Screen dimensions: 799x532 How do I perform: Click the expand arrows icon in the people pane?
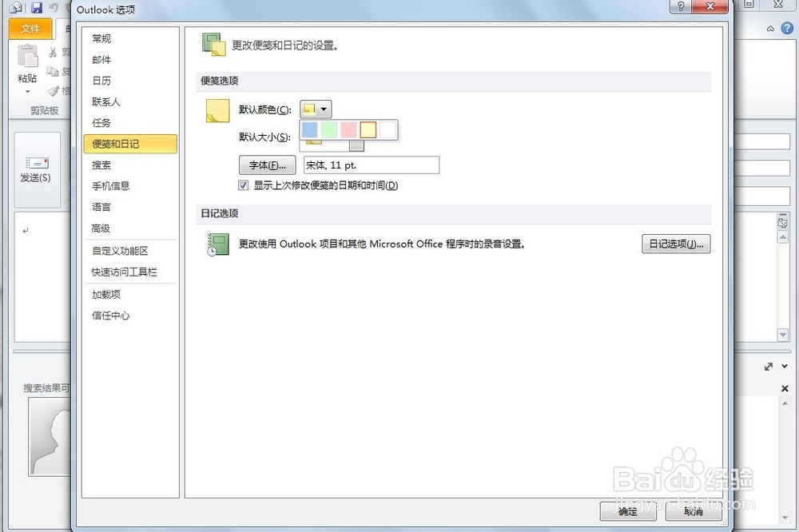[x=769, y=367]
